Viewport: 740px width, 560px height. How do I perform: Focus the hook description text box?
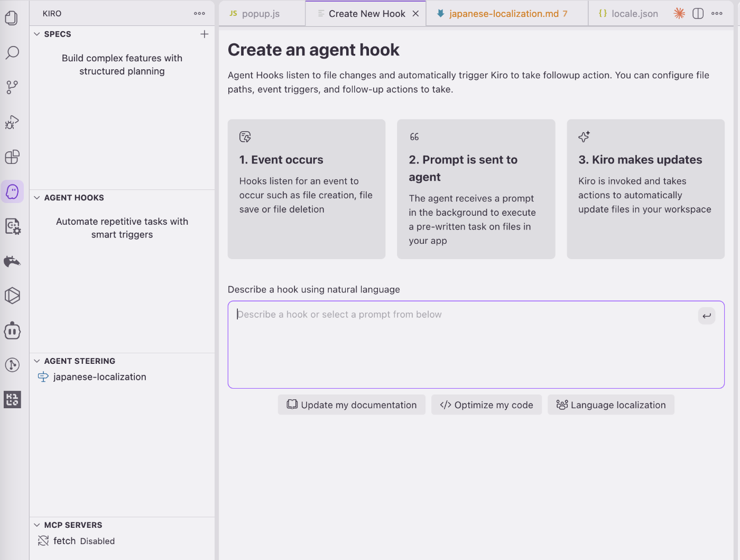476,345
